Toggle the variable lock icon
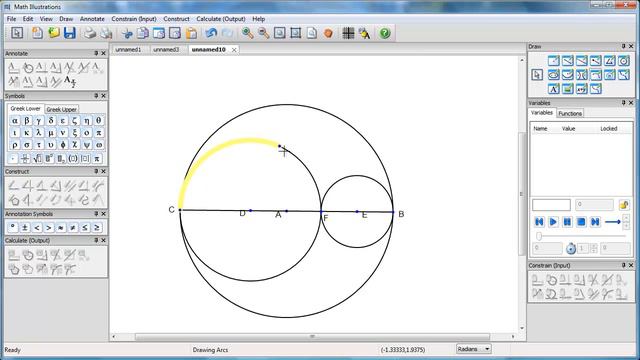Image resolution: width=640 pixels, height=360 pixels. click(x=623, y=205)
